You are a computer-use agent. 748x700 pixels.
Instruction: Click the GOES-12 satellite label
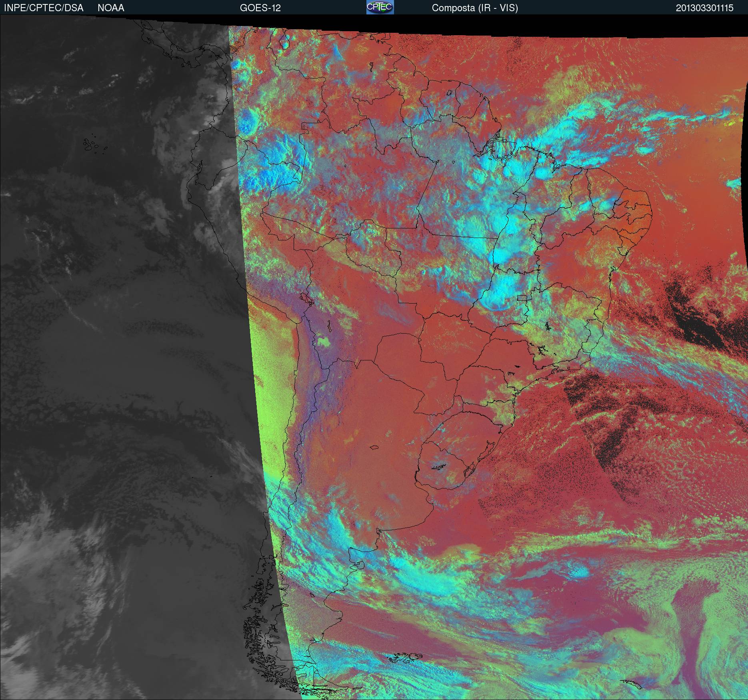260,8
